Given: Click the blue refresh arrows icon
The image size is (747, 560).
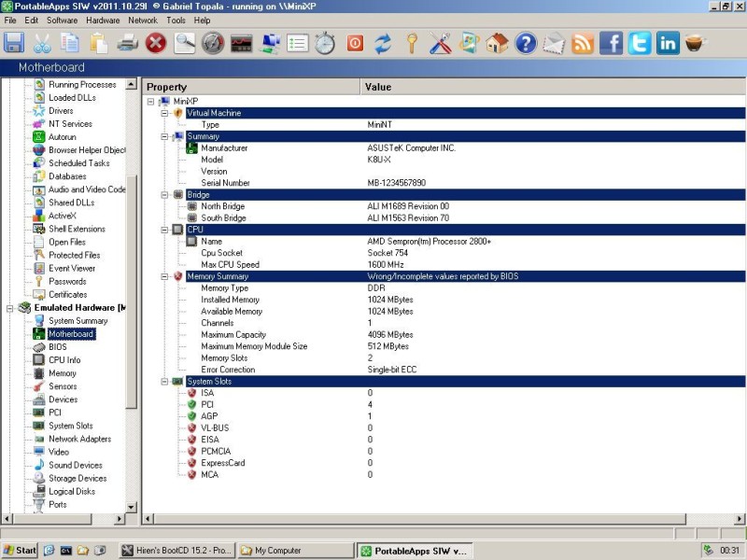Looking at the screenshot, I should pos(383,43).
